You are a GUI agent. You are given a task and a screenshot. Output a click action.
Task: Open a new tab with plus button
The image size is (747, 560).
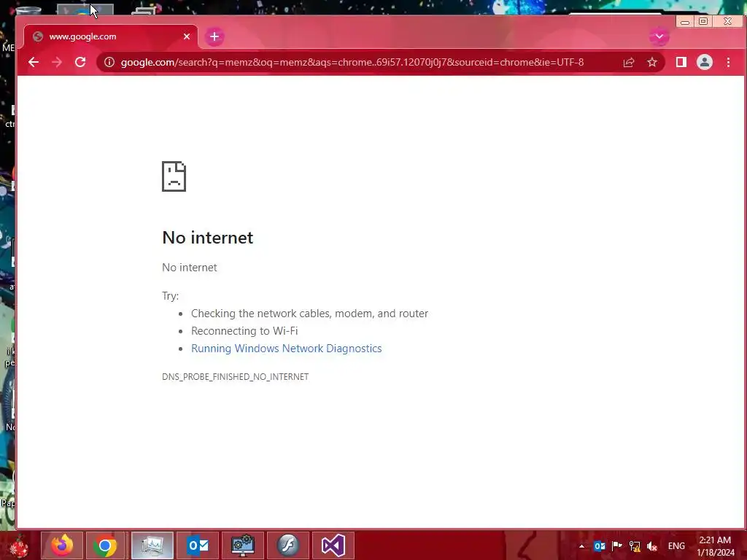click(214, 36)
